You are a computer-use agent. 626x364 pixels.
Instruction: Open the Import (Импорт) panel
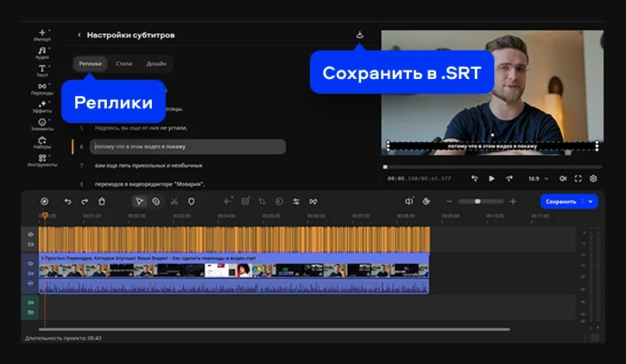(42, 34)
